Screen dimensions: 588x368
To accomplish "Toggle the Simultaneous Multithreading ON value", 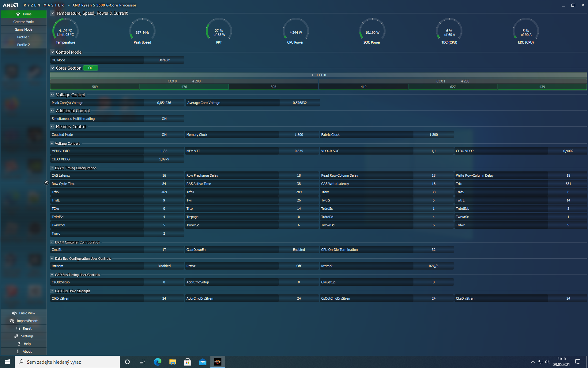I will [164, 119].
